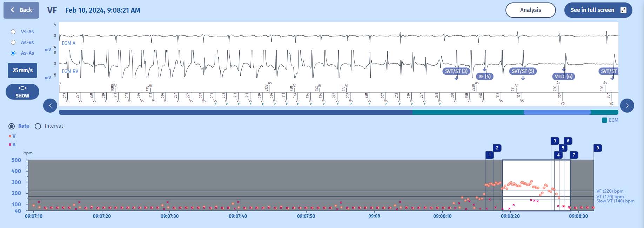Screen dimensions: 644x228
Task: Choose the As-As radio option
Action: tap(13, 53)
